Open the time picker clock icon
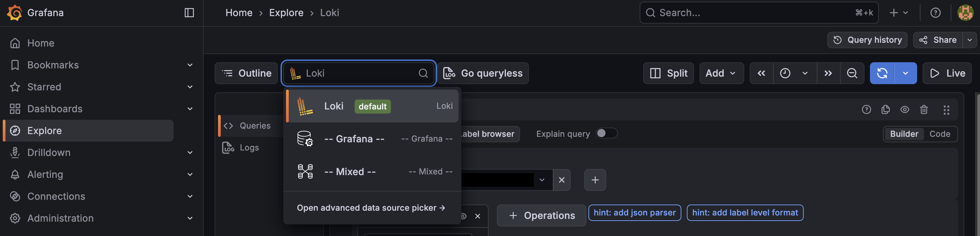 click(x=785, y=73)
